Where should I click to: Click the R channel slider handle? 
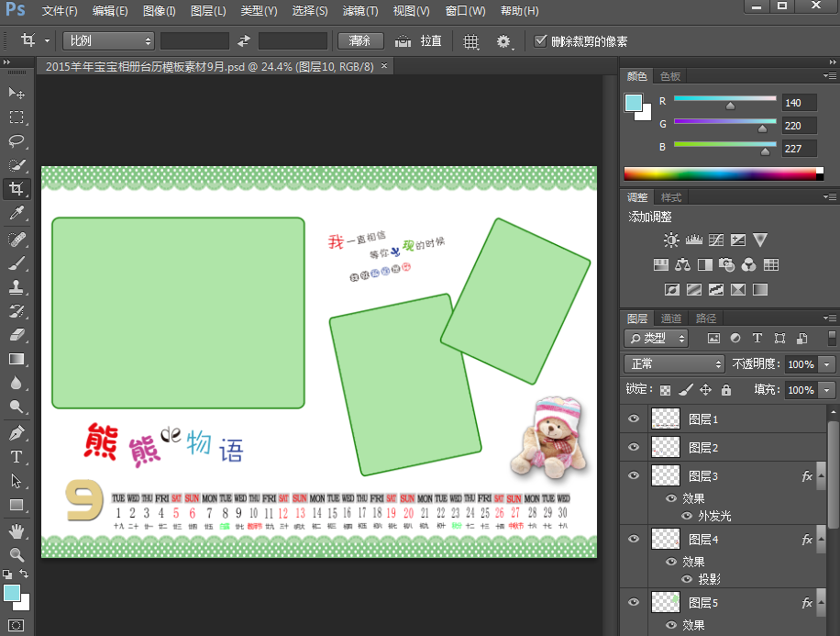click(x=730, y=106)
